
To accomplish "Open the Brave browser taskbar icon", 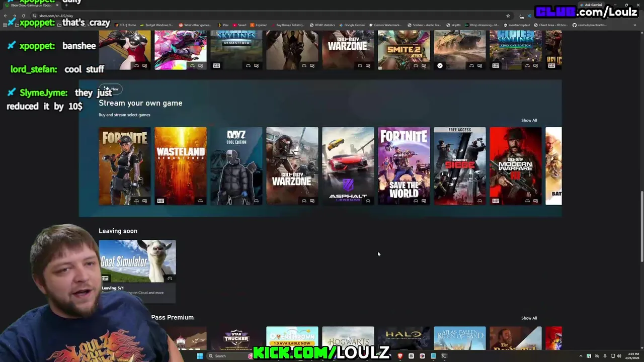I will pyautogui.click(x=400, y=356).
